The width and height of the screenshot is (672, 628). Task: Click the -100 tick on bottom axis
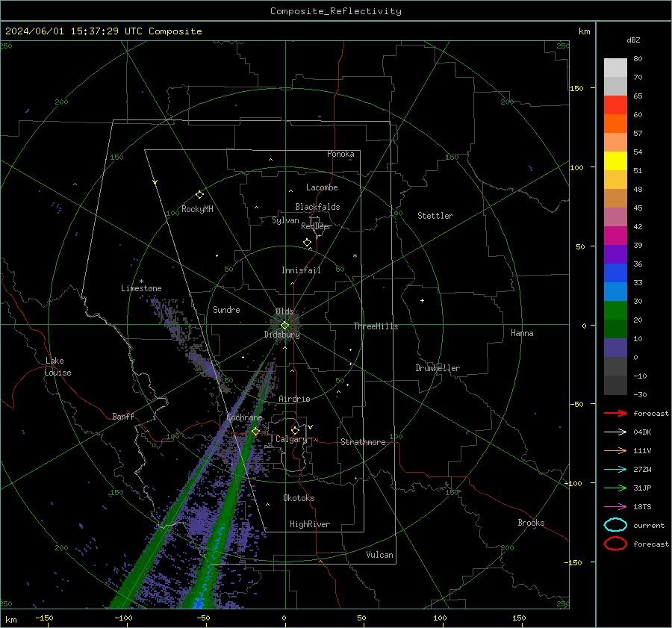coord(123,618)
